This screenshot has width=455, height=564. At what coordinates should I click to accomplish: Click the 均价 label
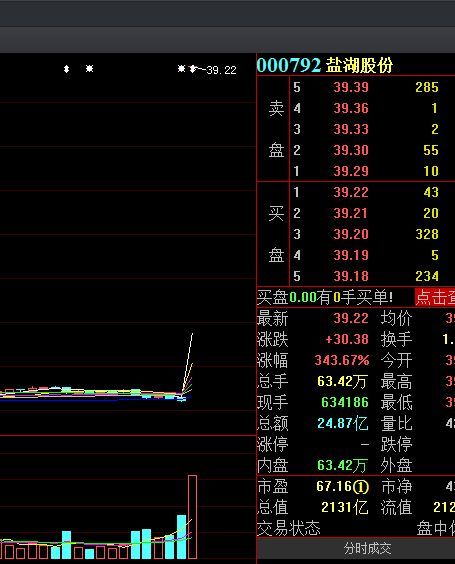[x=396, y=318]
